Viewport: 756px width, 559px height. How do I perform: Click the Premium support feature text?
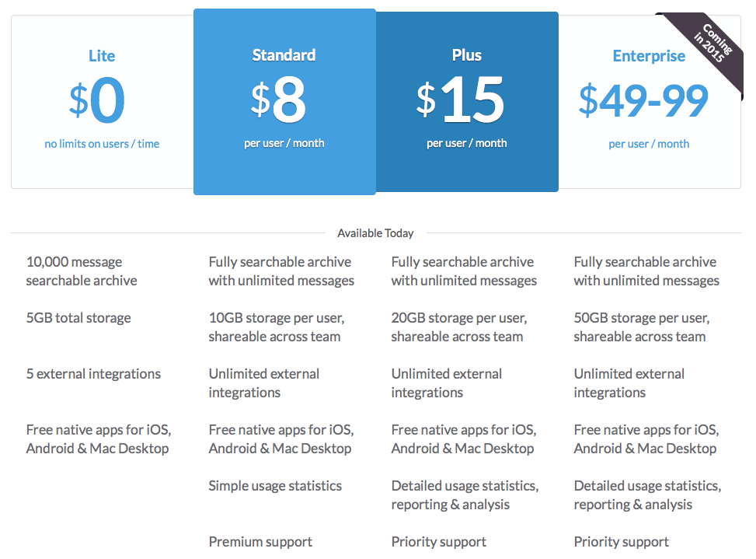pos(260,542)
